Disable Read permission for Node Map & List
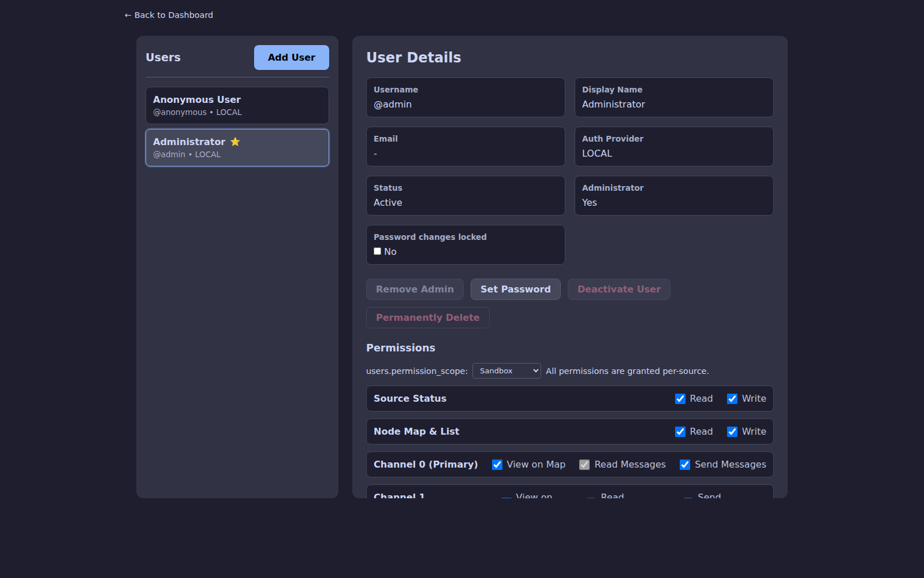The image size is (924, 578). [680, 432]
